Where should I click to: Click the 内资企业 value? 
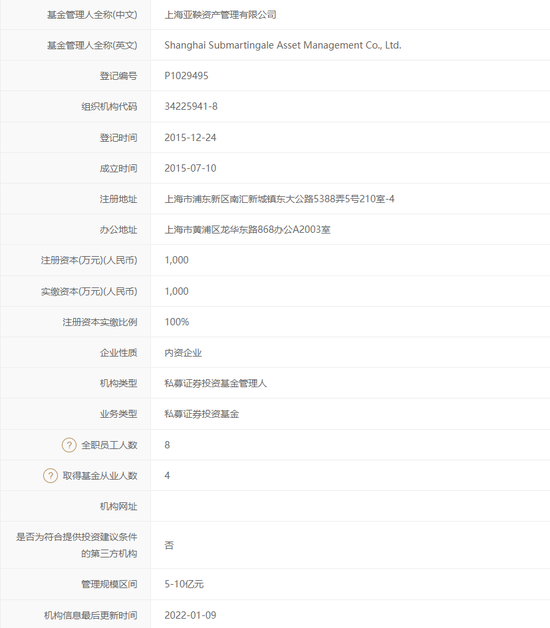point(183,353)
